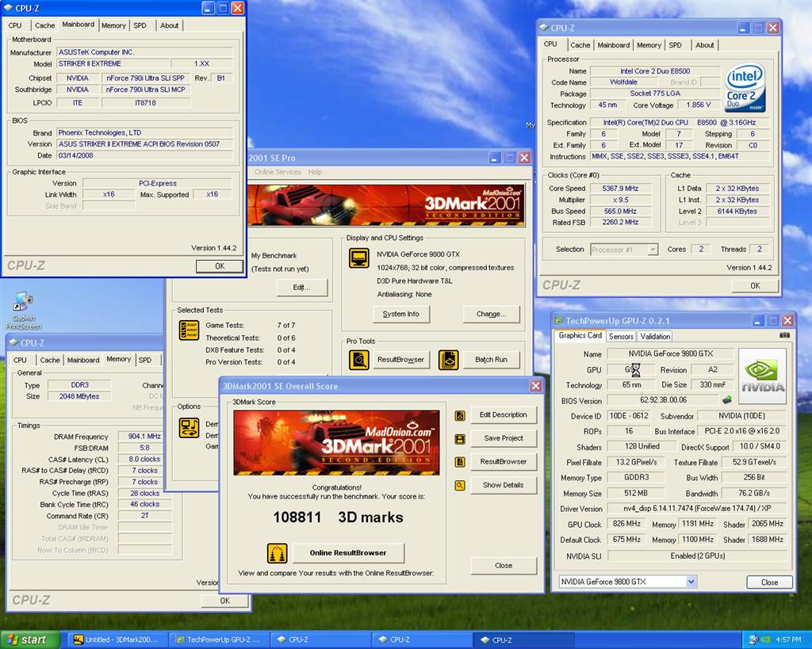Click the GPU-Z camera screenshot icon

784,335
